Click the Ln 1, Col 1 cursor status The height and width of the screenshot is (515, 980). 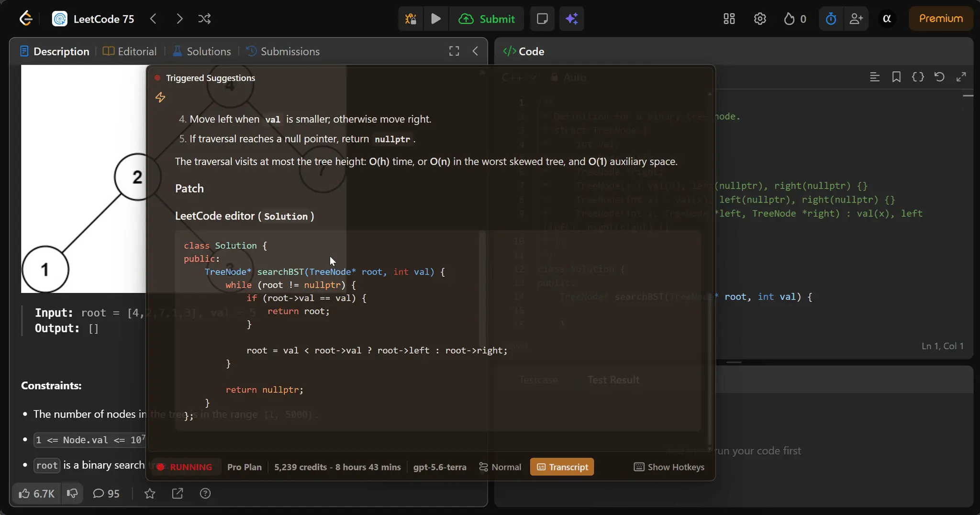(942, 346)
